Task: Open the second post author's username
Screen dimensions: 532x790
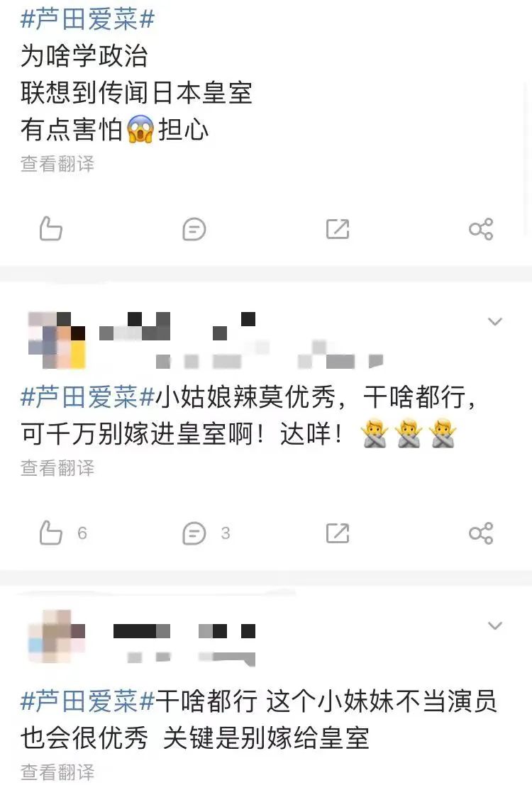Action: [177, 326]
